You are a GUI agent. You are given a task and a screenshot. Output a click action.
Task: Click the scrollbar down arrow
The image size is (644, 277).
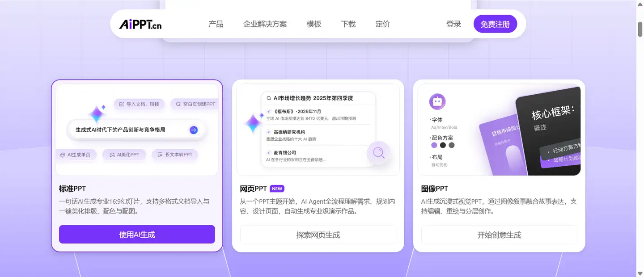coord(640,273)
